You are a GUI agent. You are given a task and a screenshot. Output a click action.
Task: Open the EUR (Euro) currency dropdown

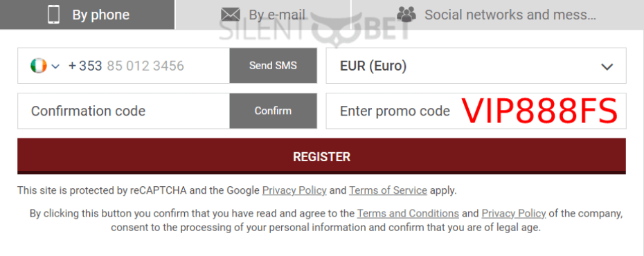pos(476,66)
